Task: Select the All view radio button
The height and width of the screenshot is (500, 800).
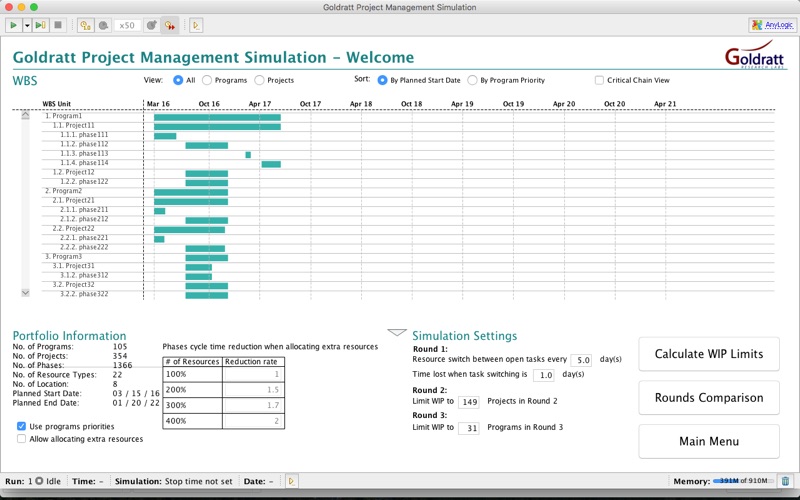Action: 178,80
